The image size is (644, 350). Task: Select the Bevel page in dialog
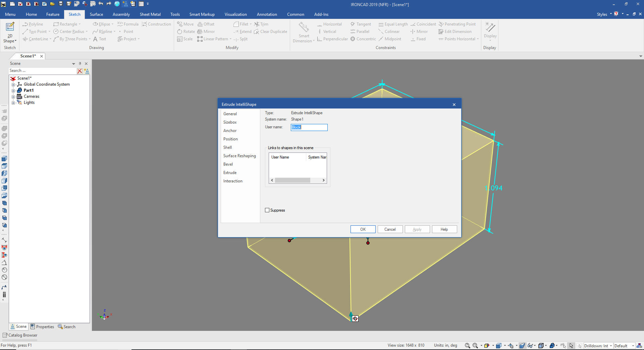coord(228,164)
